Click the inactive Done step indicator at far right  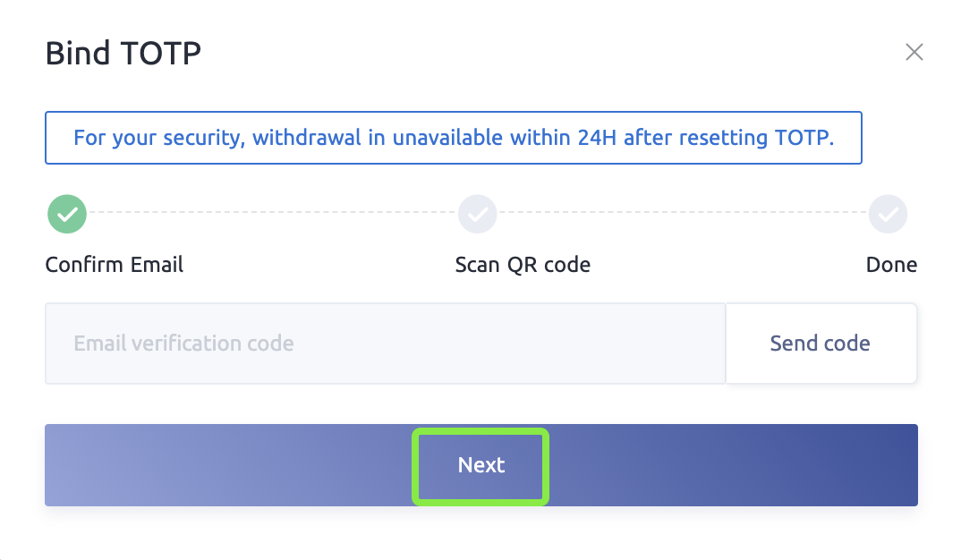click(x=888, y=214)
